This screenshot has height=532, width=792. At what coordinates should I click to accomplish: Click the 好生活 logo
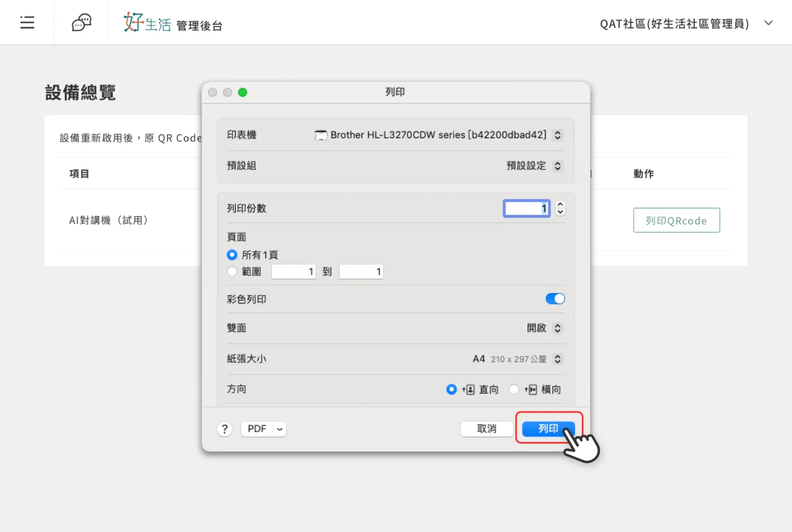[147, 23]
